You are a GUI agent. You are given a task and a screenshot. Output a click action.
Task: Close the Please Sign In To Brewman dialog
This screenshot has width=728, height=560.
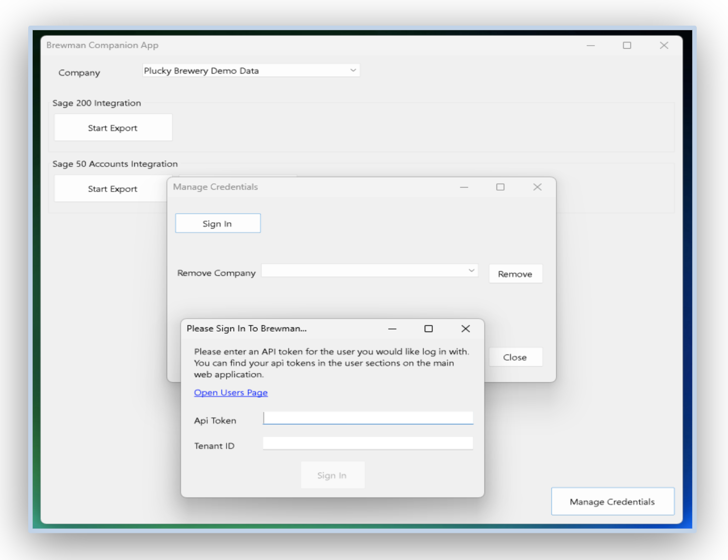466,328
